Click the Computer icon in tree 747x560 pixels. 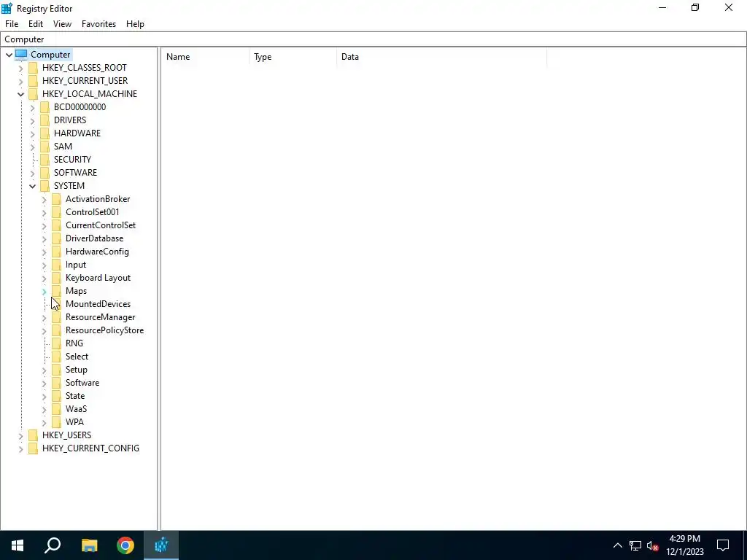tap(21, 54)
